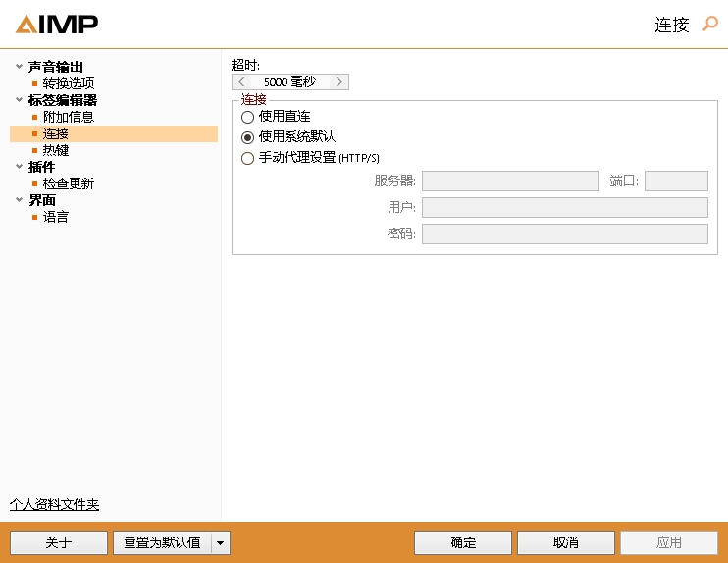Collapse the 标签编辑器 tree section
Screen dimensions: 728x563
(19, 100)
